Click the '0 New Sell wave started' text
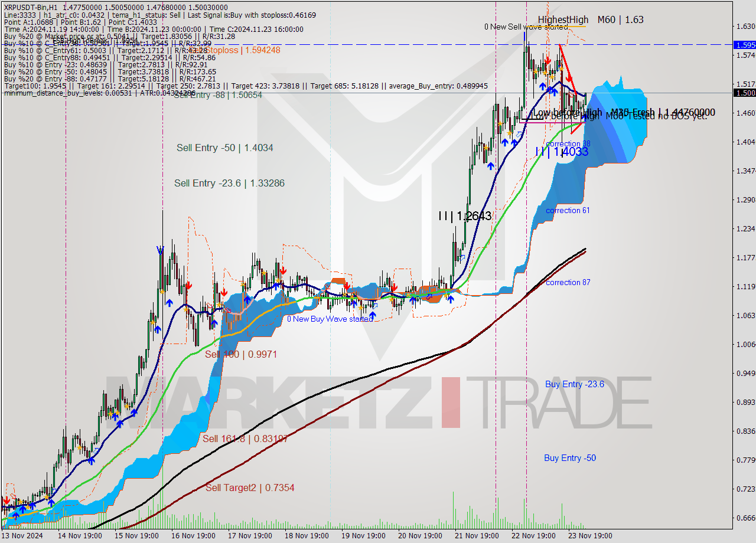Viewport: 756px width, 543px height. (x=526, y=27)
